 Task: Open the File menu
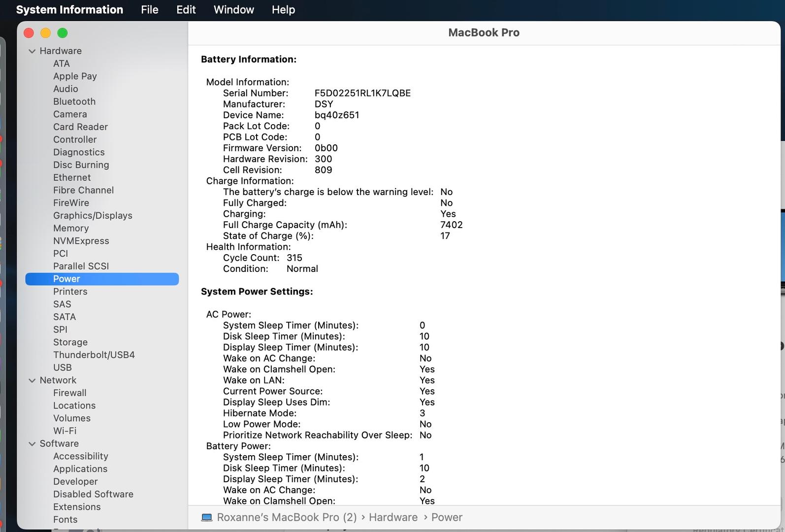click(150, 9)
